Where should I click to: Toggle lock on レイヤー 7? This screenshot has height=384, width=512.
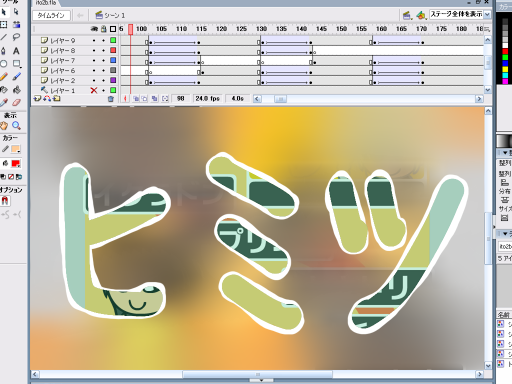pos(104,60)
